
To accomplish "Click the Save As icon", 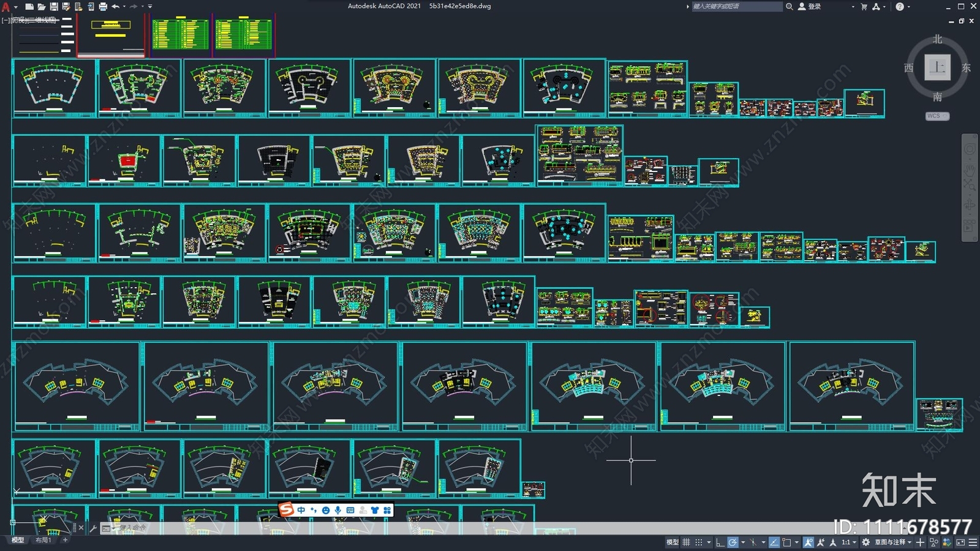I will pos(66,7).
